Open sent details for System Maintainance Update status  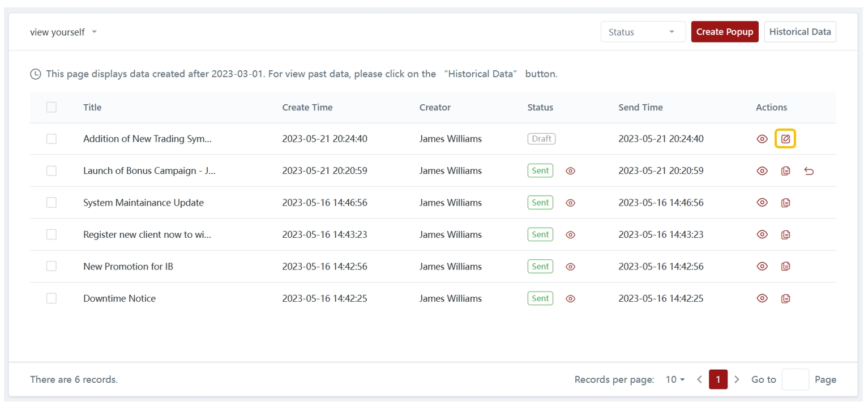570,203
